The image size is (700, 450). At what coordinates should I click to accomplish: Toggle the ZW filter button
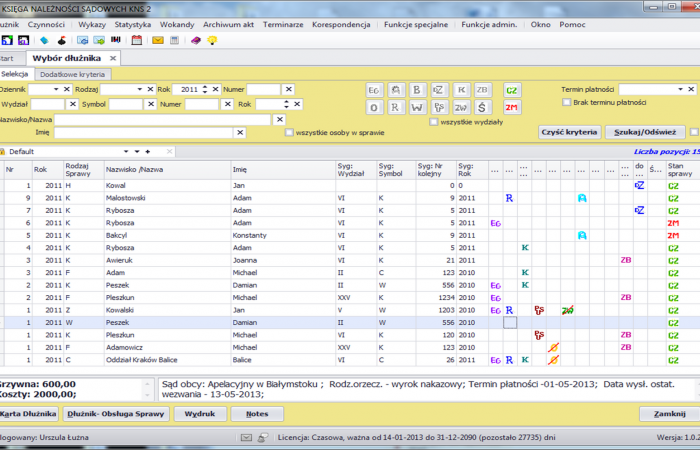[x=461, y=107]
